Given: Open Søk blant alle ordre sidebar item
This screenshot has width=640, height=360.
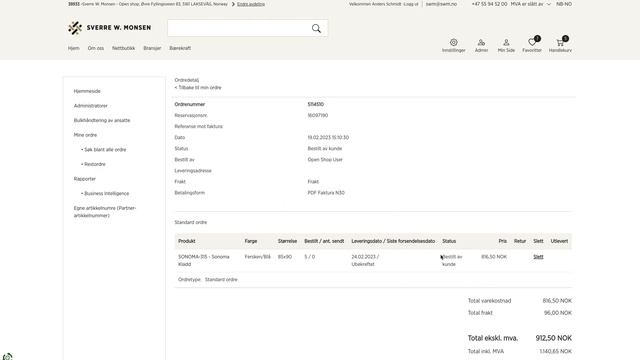Looking at the screenshot, I should [x=104, y=150].
